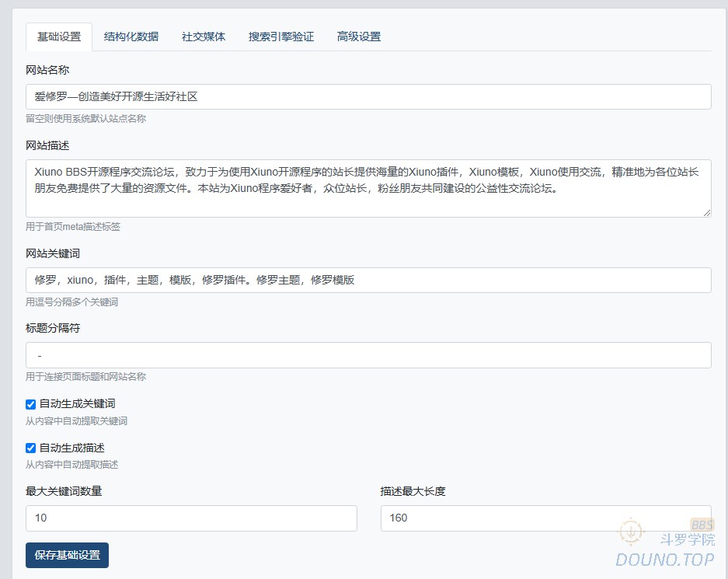Image resolution: width=728 pixels, height=579 pixels.
Task: Open the 高级设置 tab
Action: pos(359,37)
